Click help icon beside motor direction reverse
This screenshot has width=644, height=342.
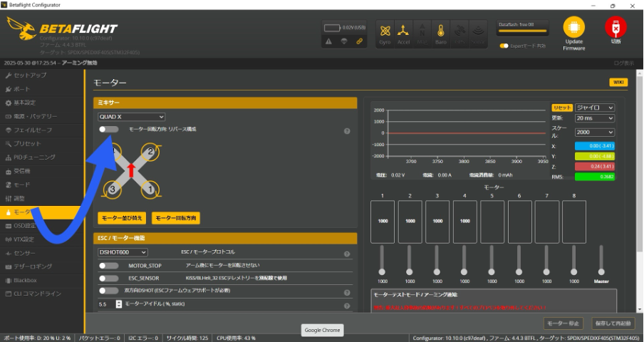tap(347, 131)
